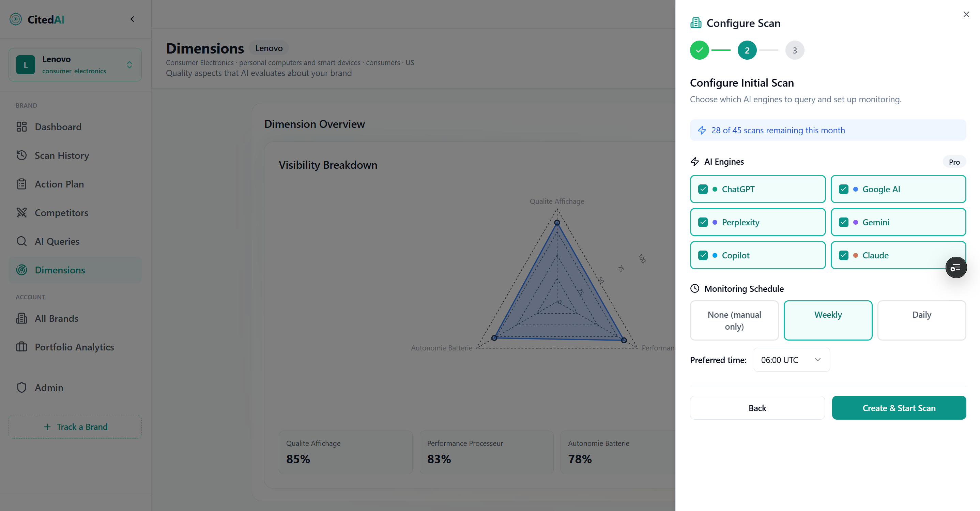Open Scan History from the sidebar
Screen dimensions: 980x511
(x=62, y=156)
